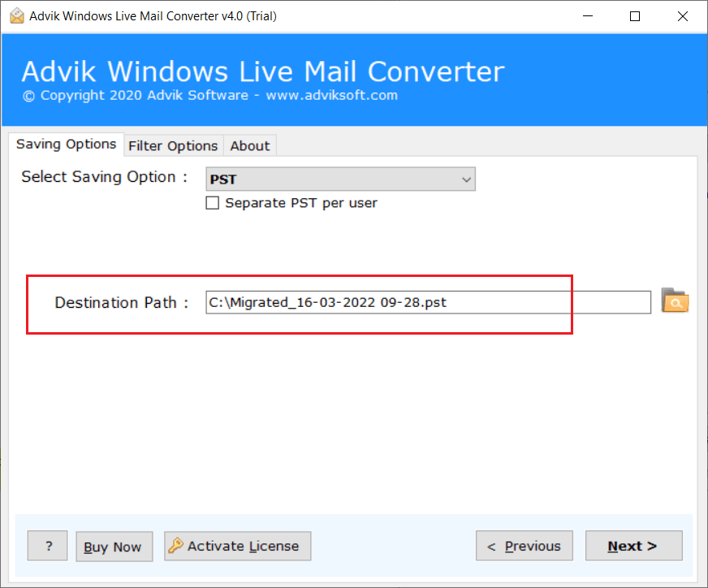This screenshot has height=588, width=708.
Task: Choose a format from the PST combo box
Action: (340, 179)
